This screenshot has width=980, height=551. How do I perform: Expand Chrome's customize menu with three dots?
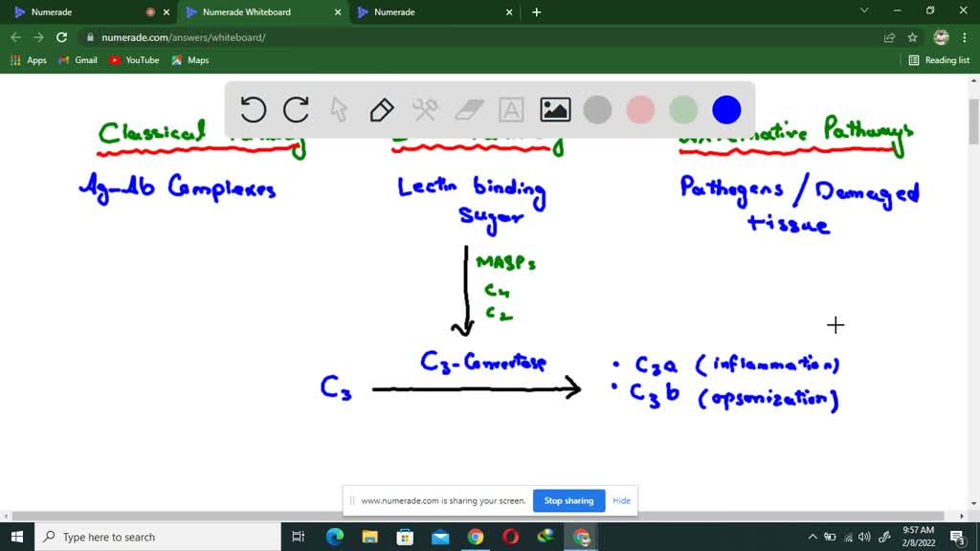pos(963,35)
